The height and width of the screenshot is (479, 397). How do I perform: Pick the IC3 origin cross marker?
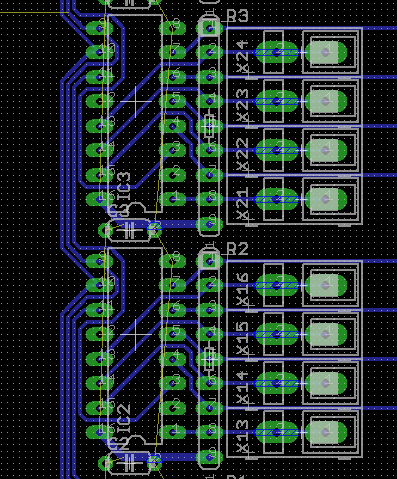point(135,101)
